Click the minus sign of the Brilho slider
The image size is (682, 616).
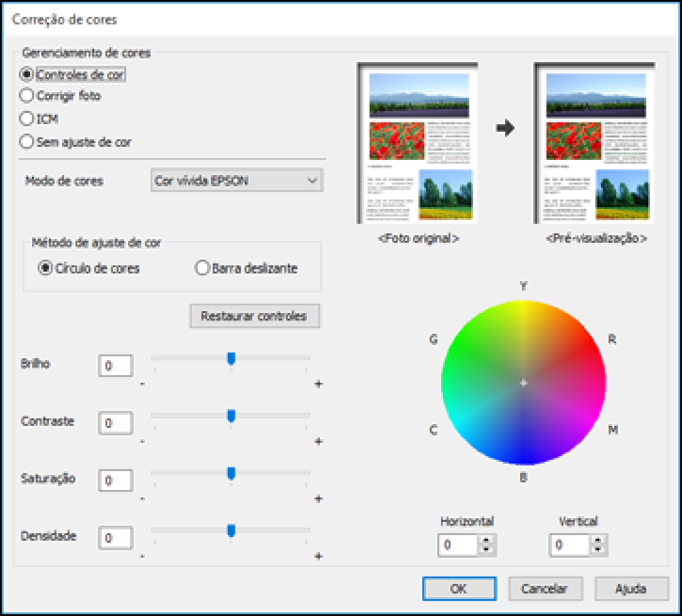142,384
